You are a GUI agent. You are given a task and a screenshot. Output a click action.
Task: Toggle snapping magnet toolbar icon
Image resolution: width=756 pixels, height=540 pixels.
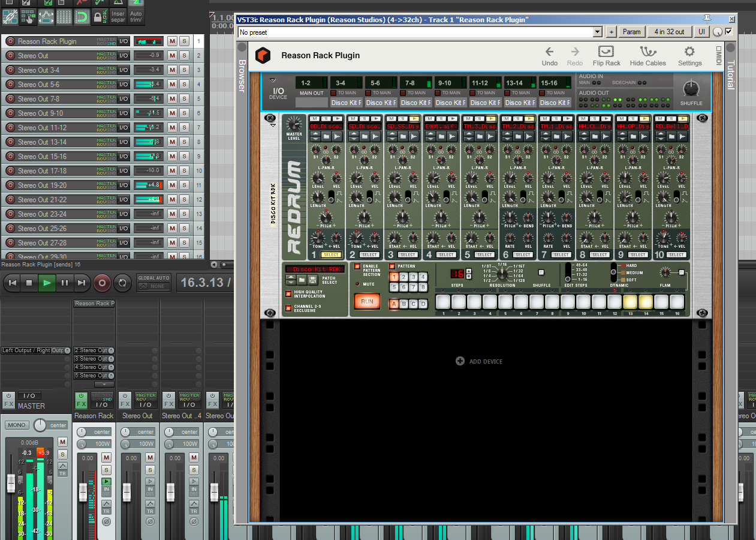click(82, 17)
